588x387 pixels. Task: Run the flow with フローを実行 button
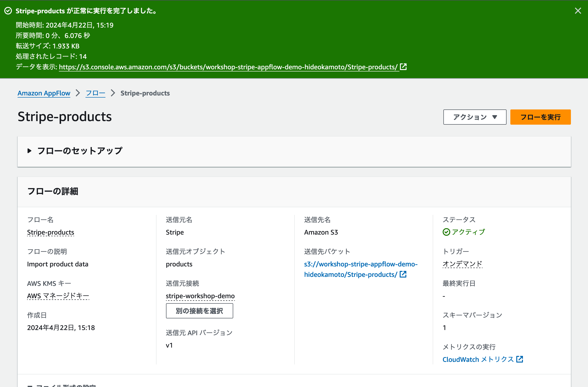coord(540,117)
